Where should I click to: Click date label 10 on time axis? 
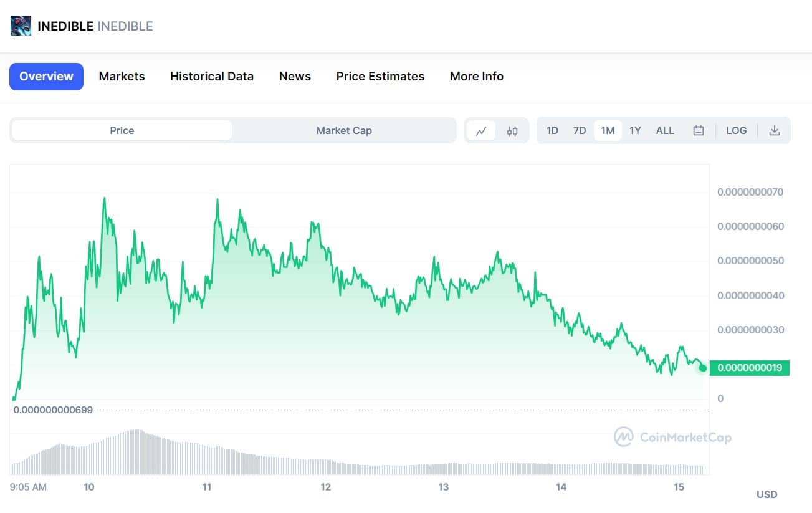pyautogui.click(x=88, y=487)
